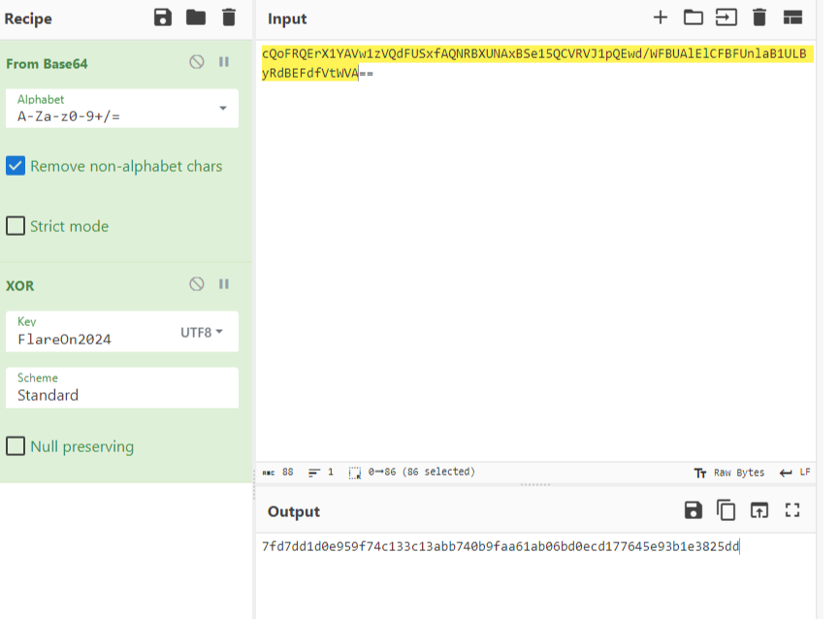Save output to file
Image resolution: width=840 pixels, height=619 pixels.
point(693,510)
